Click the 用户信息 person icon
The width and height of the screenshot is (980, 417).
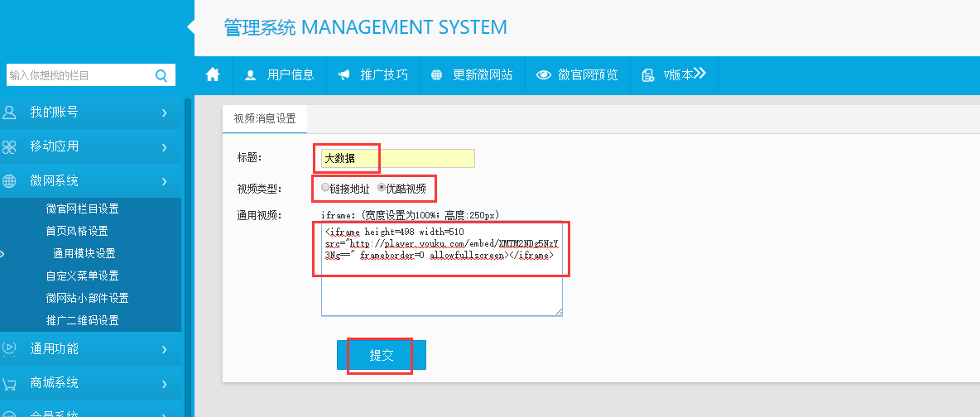250,75
